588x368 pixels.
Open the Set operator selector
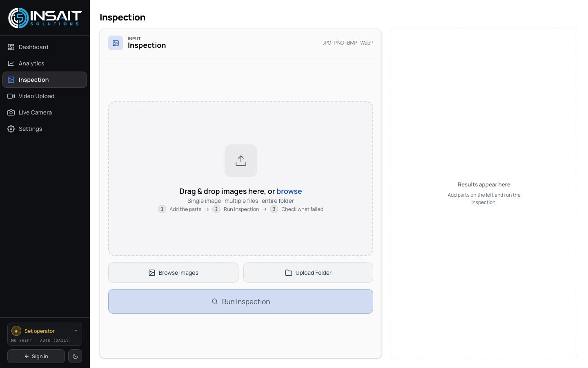click(x=45, y=334)
